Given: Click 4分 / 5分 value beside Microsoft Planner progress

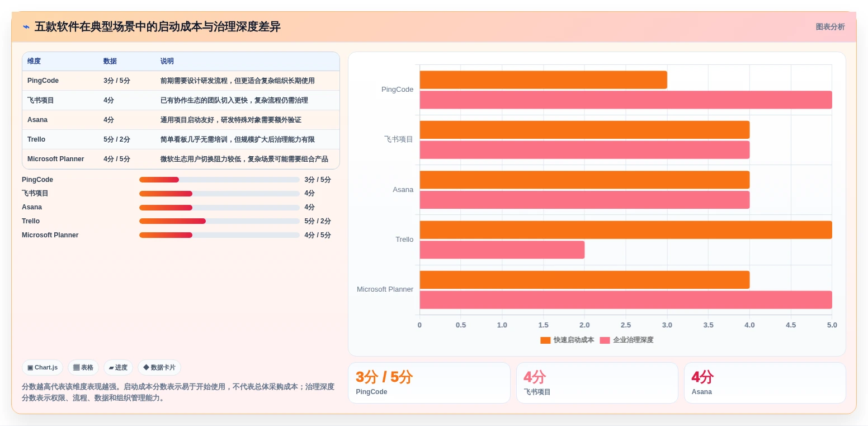Looking at the screenshot, I should coord(318,235).
